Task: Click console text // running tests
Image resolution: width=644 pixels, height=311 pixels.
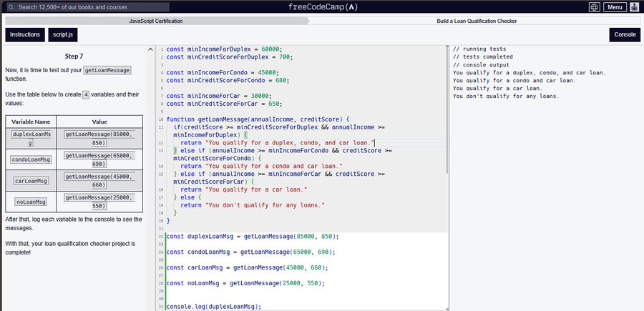Action: (479, 49)
